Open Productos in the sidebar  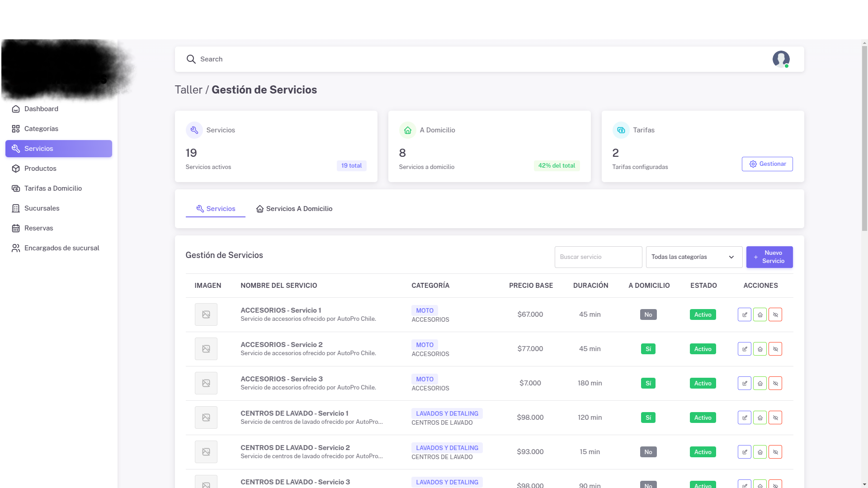[40, 168]
